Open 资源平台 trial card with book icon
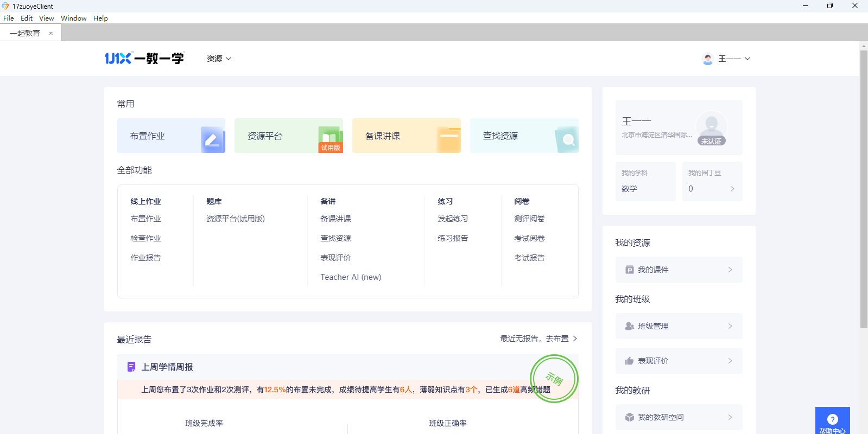 (288, 136)
